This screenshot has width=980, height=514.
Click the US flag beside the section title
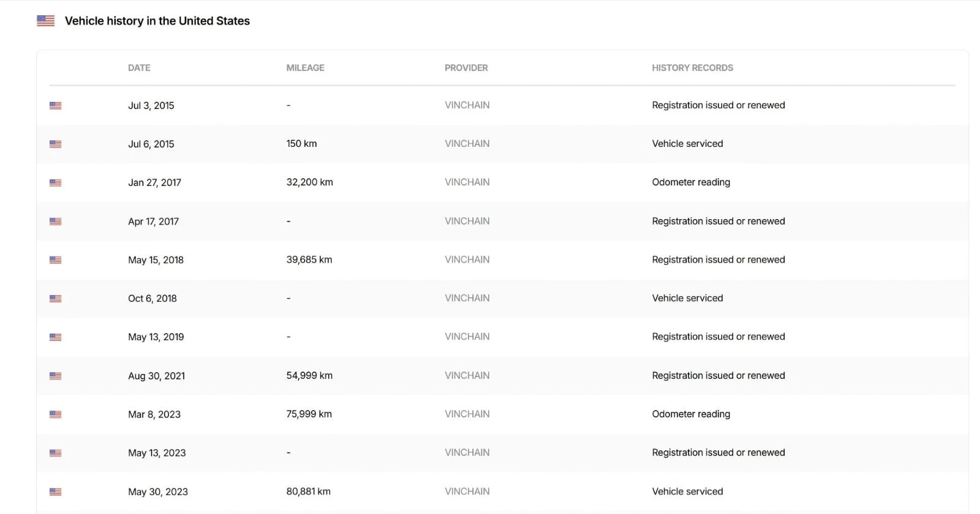[46, 21]
